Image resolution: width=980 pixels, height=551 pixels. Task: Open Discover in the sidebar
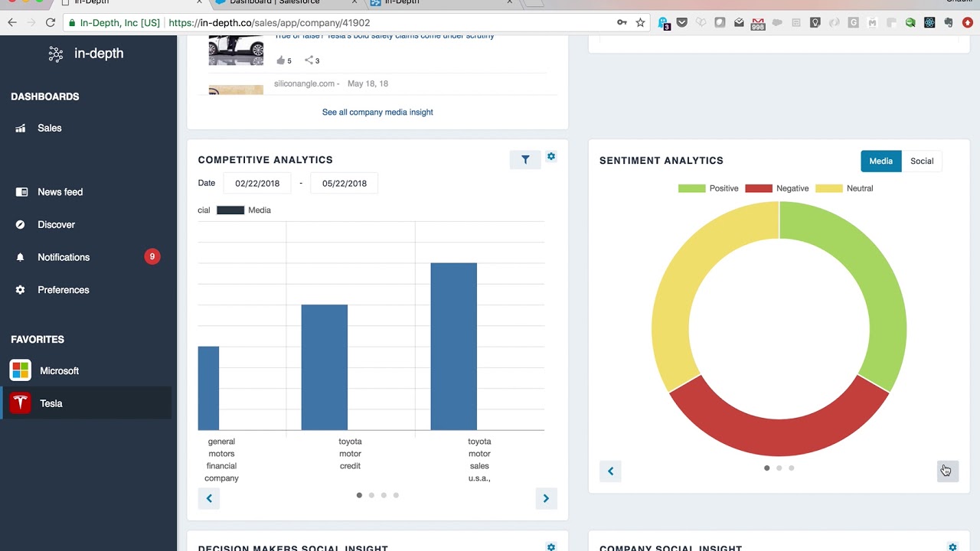click(x=88, y=225)
